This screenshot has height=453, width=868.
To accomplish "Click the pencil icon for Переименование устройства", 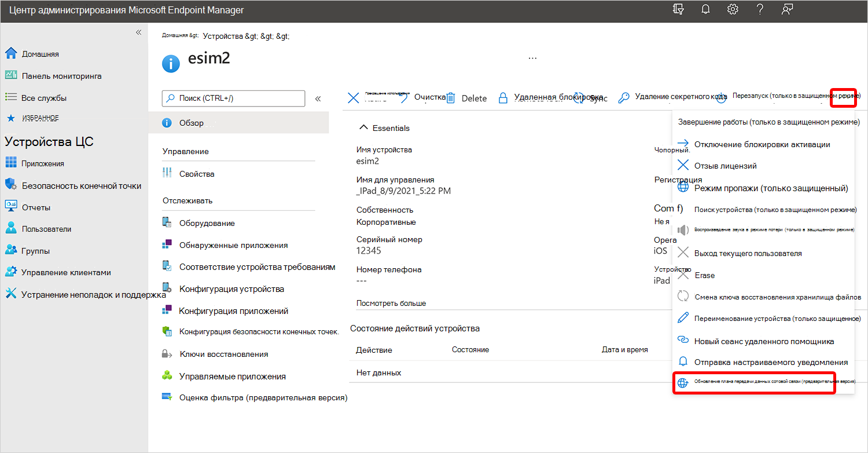I will [x=683, y=318].
